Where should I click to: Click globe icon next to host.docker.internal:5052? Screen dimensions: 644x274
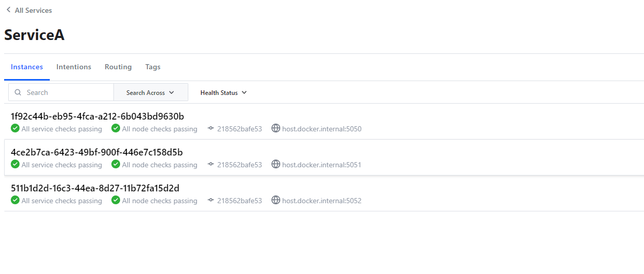(276, 200)
